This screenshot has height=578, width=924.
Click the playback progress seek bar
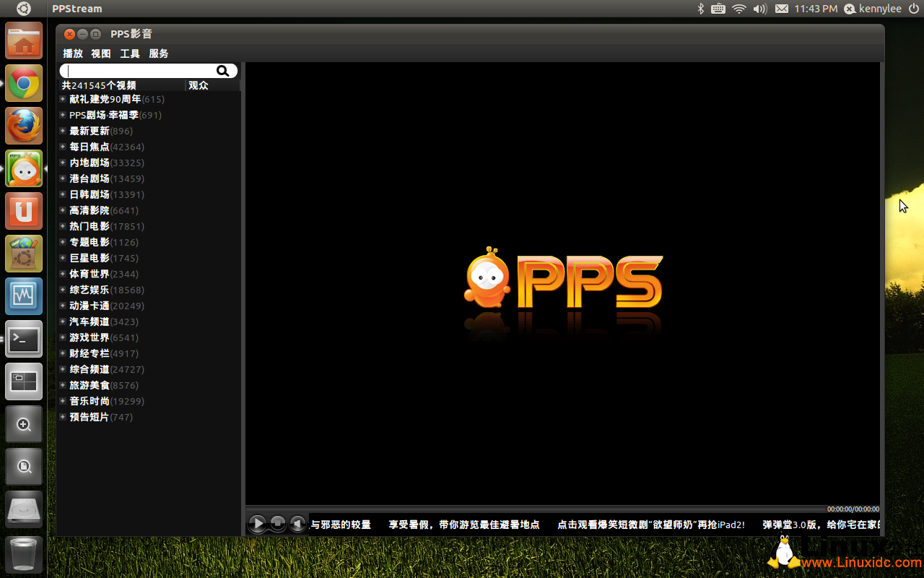(534, 509)
